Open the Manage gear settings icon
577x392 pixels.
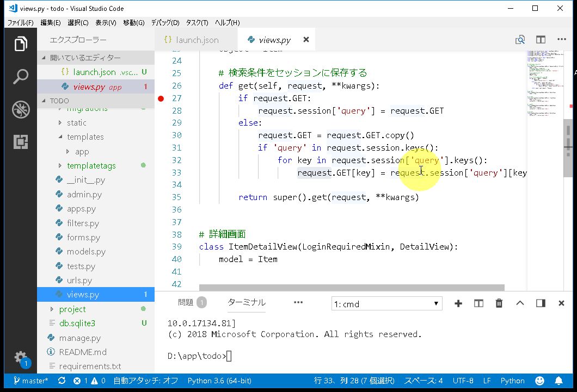21,357
